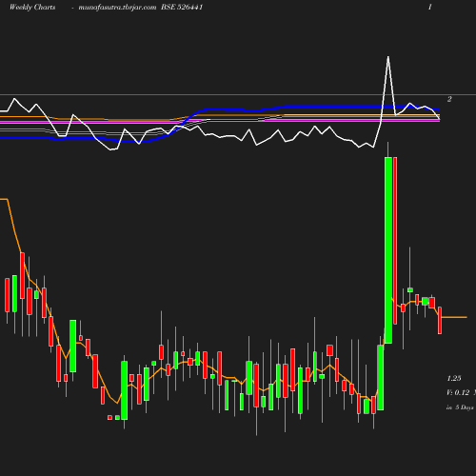Select the tall red candle beside the tallest green candle
This screenshot has height=476, width=476.
(x=395, y=241)
